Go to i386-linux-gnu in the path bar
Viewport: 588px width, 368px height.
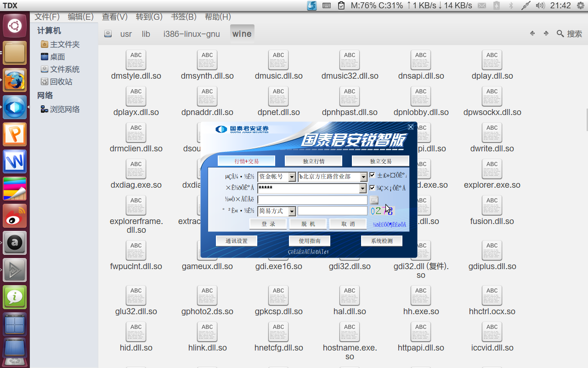click(x=192, y=34)
